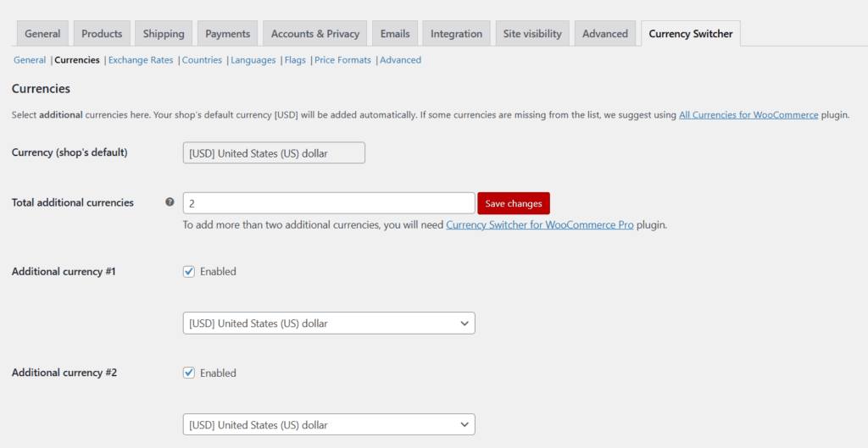
Task: Click the shop's default currency field
Action: click(274, 153)
